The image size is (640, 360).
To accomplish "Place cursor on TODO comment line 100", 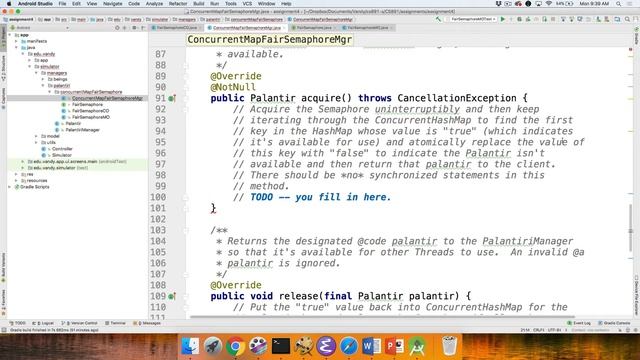I will point(320,197).
